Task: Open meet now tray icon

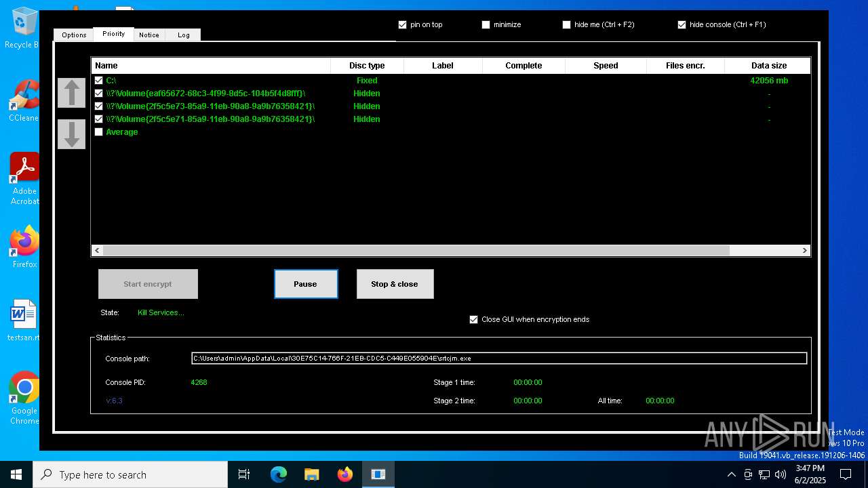Action: [748, 474]
